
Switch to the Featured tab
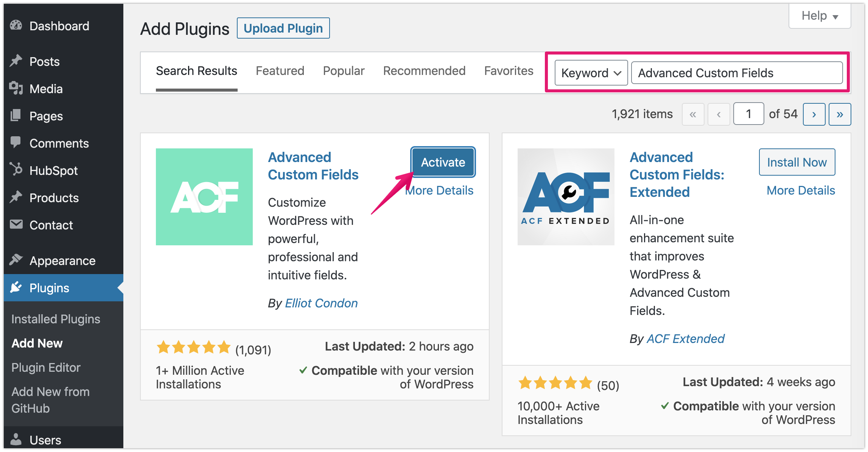[x=280, y=71]
